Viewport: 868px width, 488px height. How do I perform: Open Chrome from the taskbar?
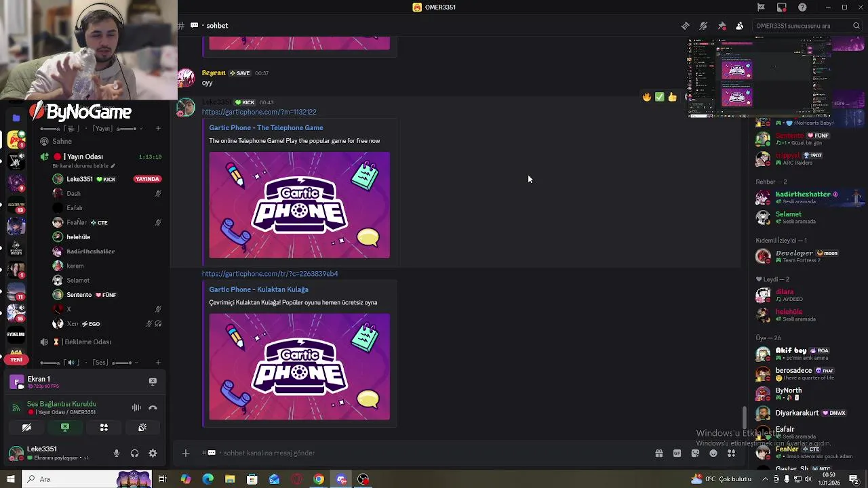click(x=319, y=479)
